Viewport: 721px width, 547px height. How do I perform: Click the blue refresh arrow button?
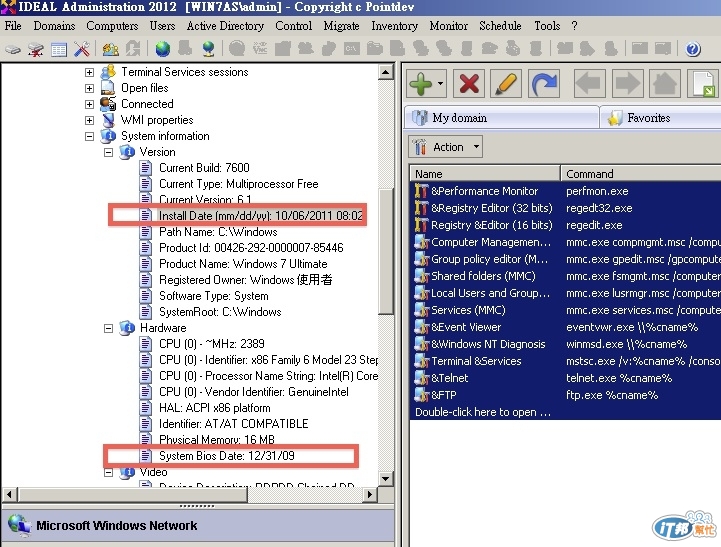pyautogui.click(x=544, y=84)
